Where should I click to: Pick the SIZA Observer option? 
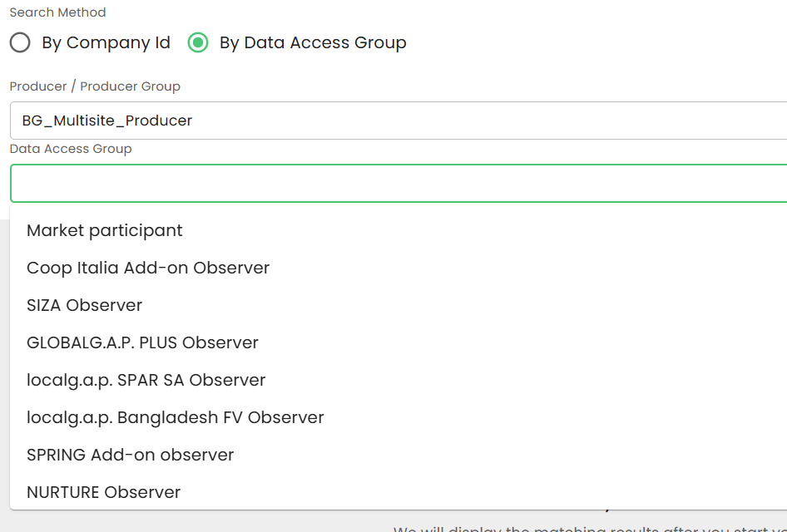(84, 305)
